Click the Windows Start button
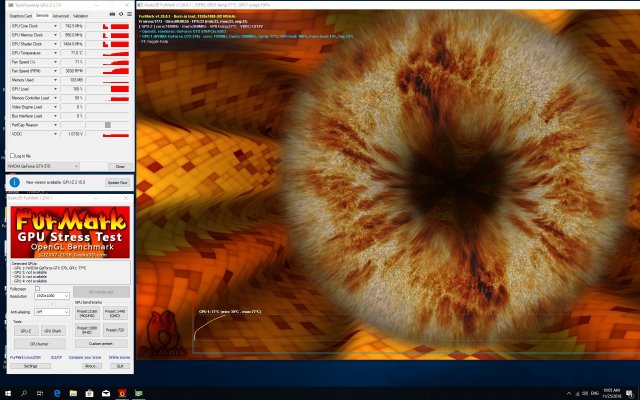This screenshot has width=640, height=400. point(6,393)
